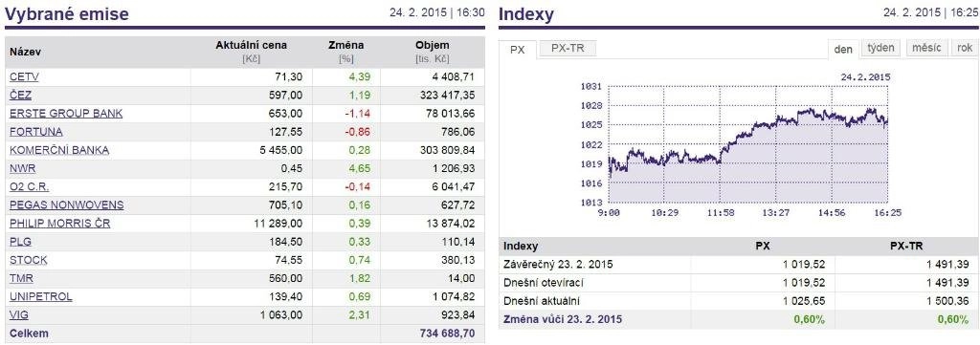
Task: Switch chart period to měsíc
Action: click(x=926, y=48)
